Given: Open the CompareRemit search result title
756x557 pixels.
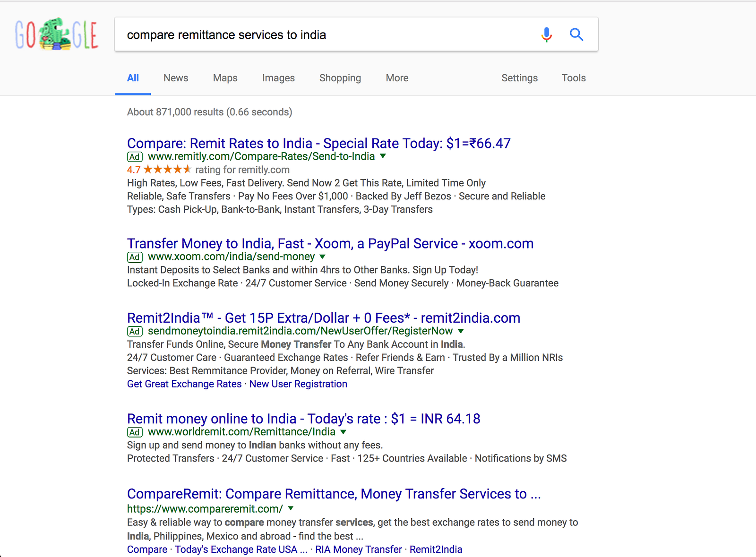Looking at the screenshot, I should click(334, 494).
